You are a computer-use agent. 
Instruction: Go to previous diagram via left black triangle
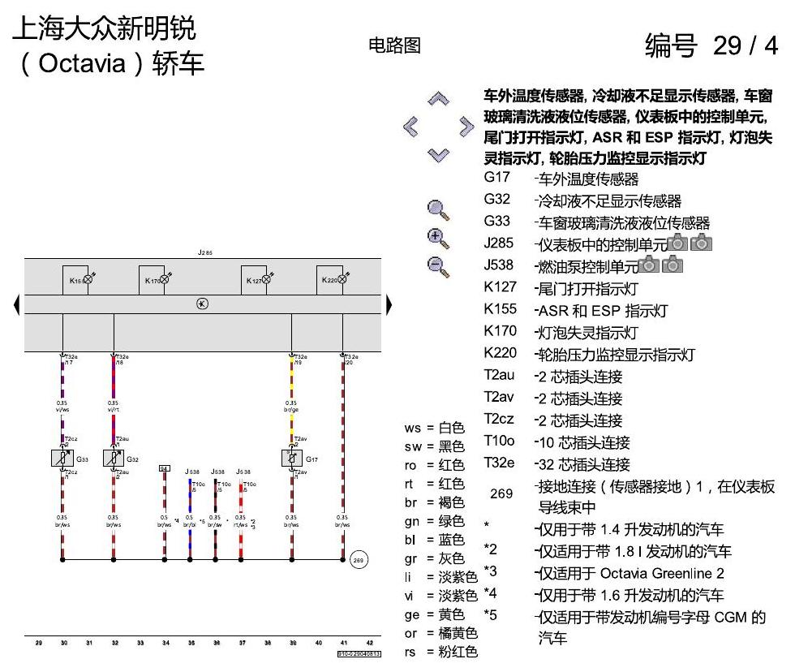click(17, 304)
